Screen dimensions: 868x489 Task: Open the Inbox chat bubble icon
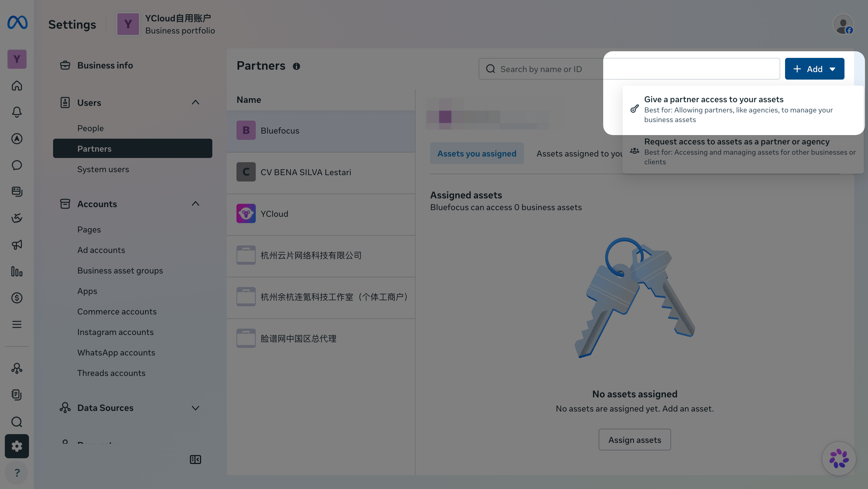(x=17, y=165)
